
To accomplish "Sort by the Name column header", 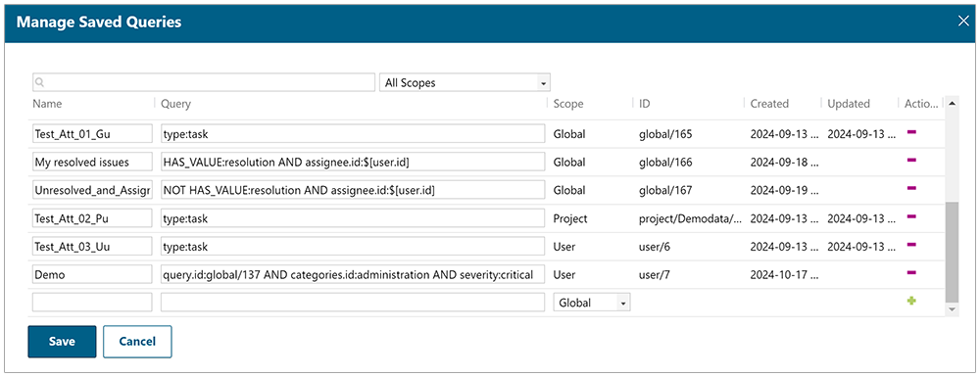I will point(47,104).
